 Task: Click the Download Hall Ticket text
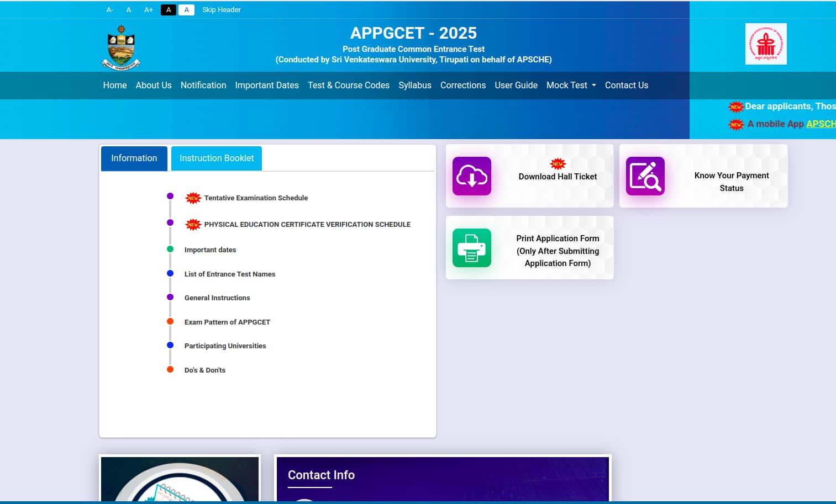tap(558, 177)
